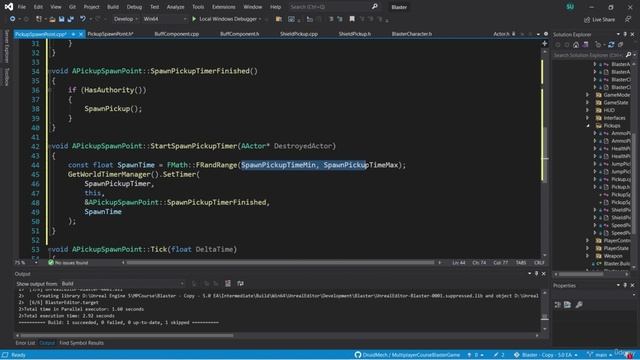
Task: Open the debugger target dropdown arrow
Action: tap(260, 19)
